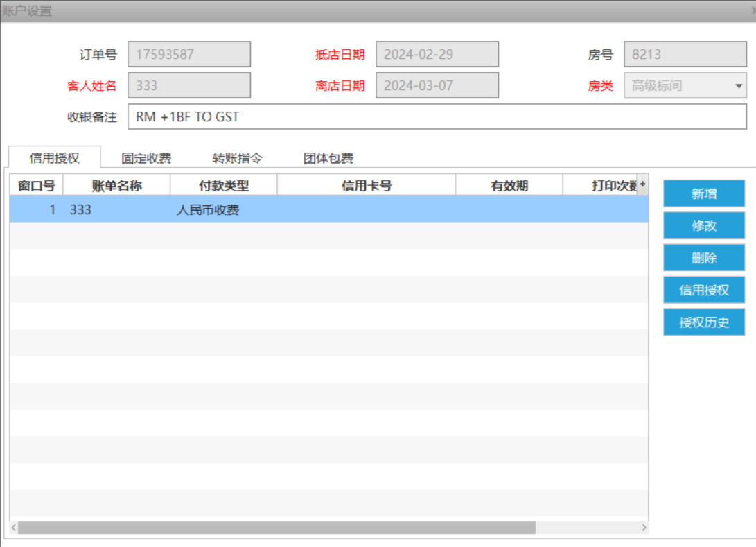
Task: Select the 信用授权 tab
Action: coord(55,158)
